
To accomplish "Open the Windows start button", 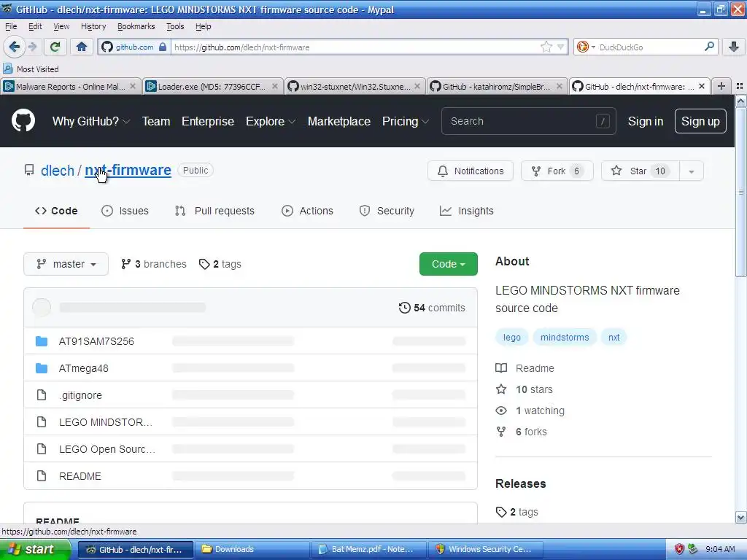I will (x=35, y=549).
